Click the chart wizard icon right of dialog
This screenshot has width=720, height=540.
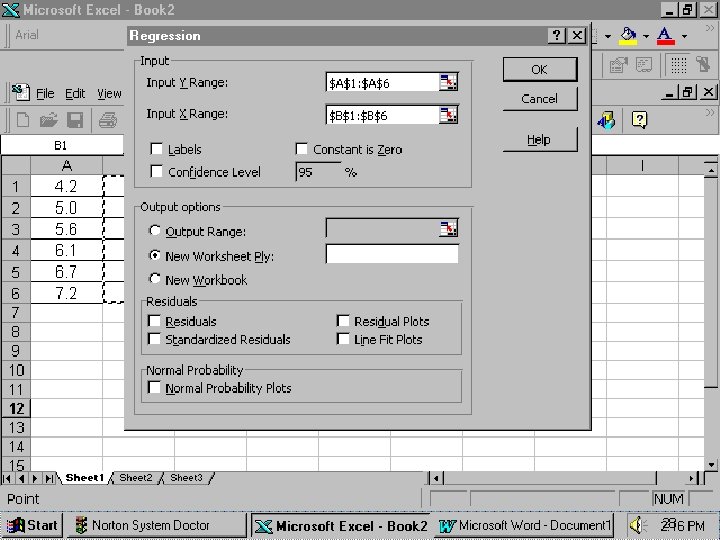(x=606, y=120)
